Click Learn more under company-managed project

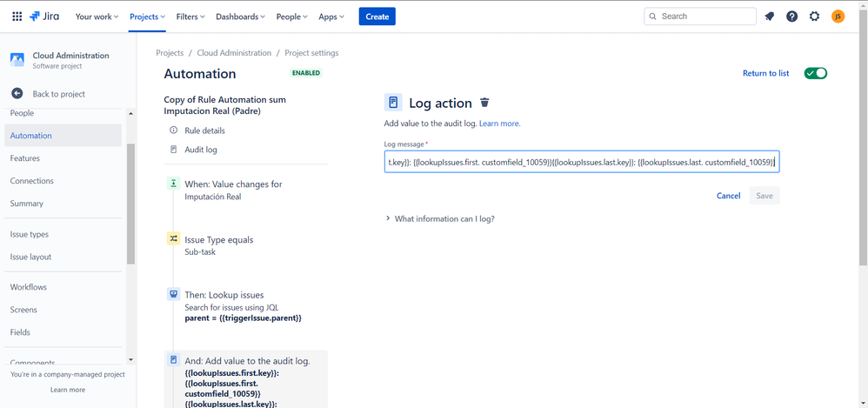(68, 390)
